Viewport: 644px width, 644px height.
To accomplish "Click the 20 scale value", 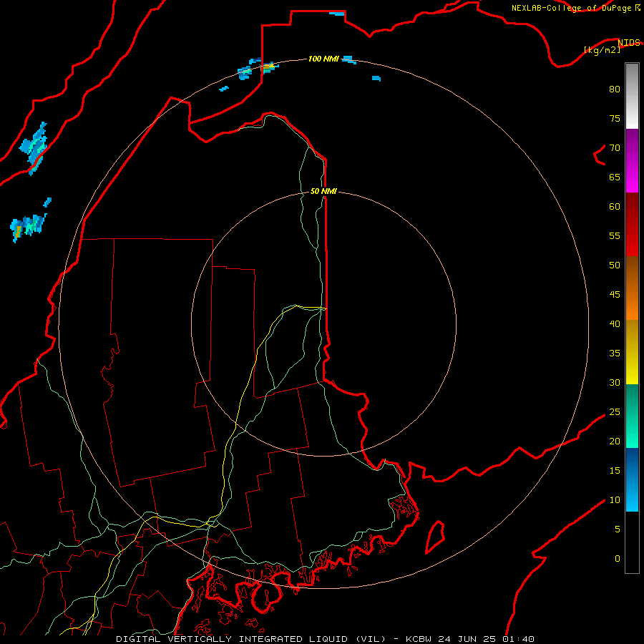I will pyautogui.click(x=615, y=441).
